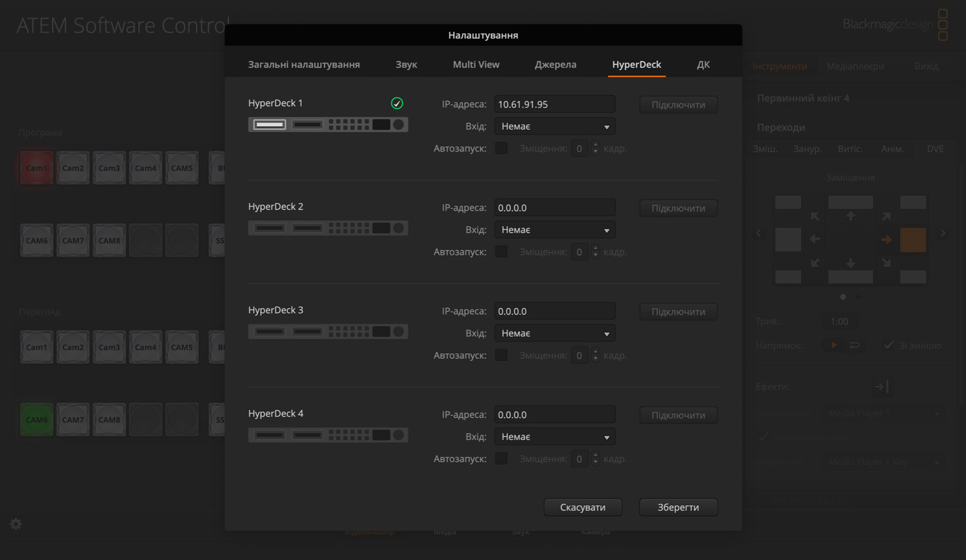Select Cam3 on the Program bus
The height and width of the screenshot is (560, 966).
click(109, 168)
